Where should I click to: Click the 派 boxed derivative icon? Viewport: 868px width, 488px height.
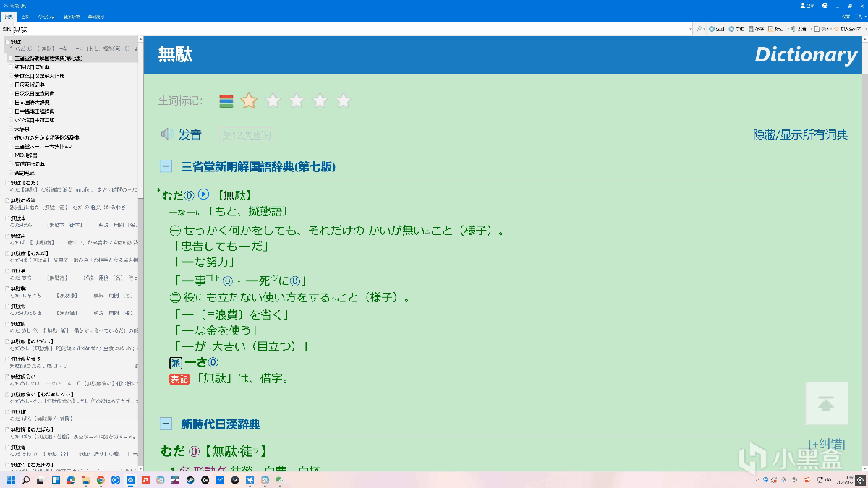[x=176, y=362]
